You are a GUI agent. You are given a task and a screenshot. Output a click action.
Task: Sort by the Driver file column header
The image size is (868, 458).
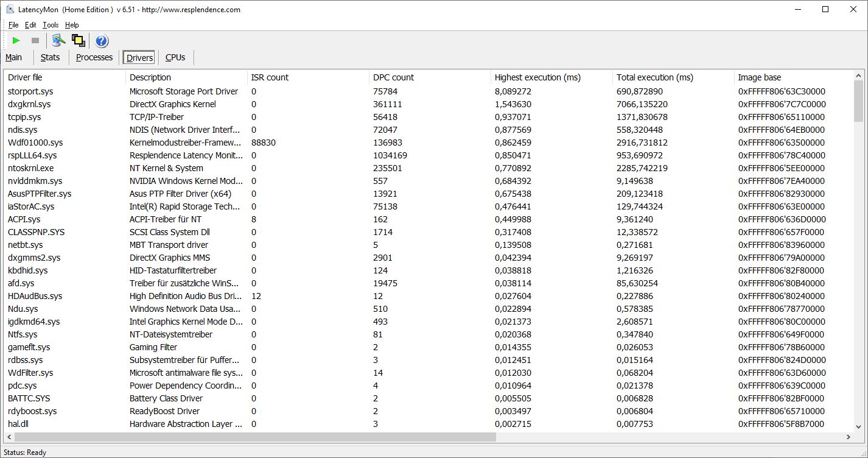click(65, 77)
